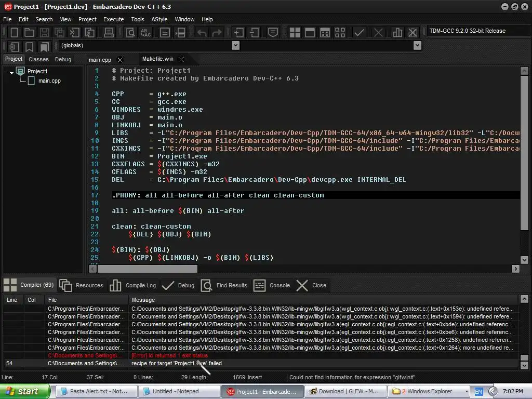This screenshot has height=399, width=532.
Task: Sort messages by the File column header
Action: click(86, 300)
